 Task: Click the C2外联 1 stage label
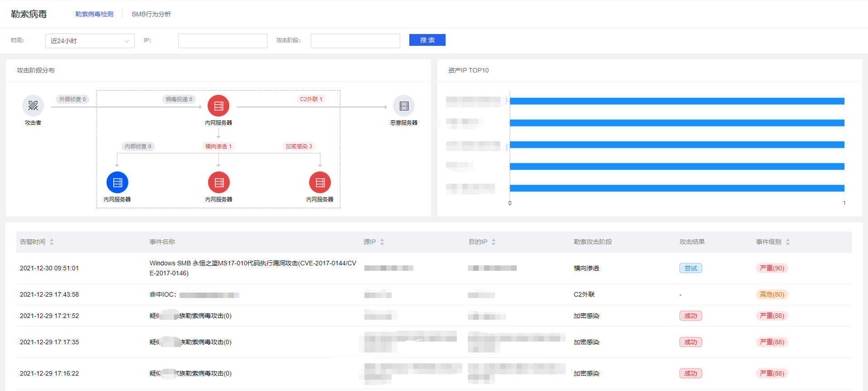click(x=311, y=99)
